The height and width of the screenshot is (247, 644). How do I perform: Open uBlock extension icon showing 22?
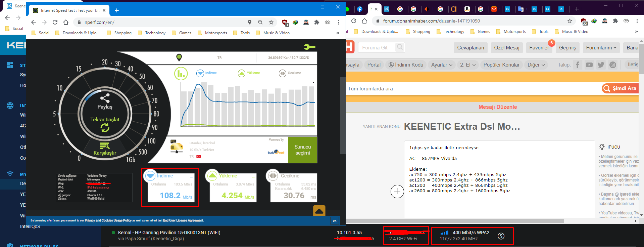[584, 22]
